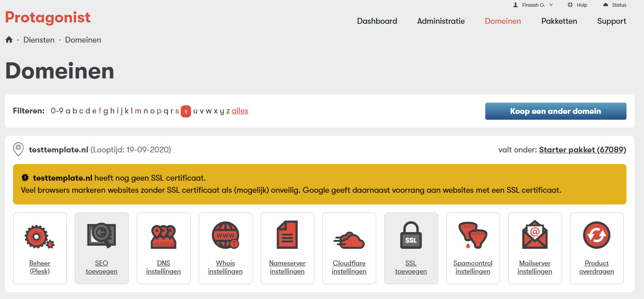The width and height of the screenshot is (644, 299).
Task: Click Diensten in the breadcrumb
Action: [x=39, y=40]
